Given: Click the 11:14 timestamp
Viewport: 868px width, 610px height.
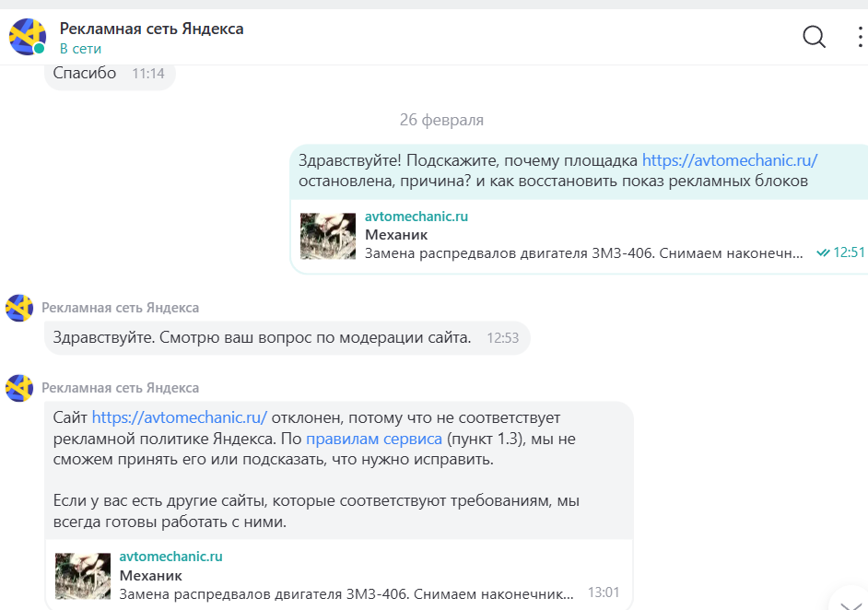Looking at the screenshot, I should coord(148,74).
